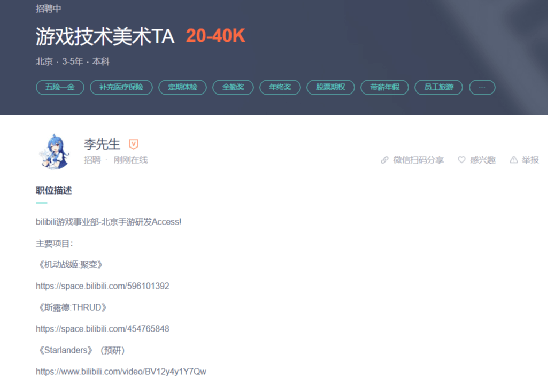Click the warning triangle icon for 举报
This screenshot has width=548, height=388.
pyautogui.click(x=513, y=160)
